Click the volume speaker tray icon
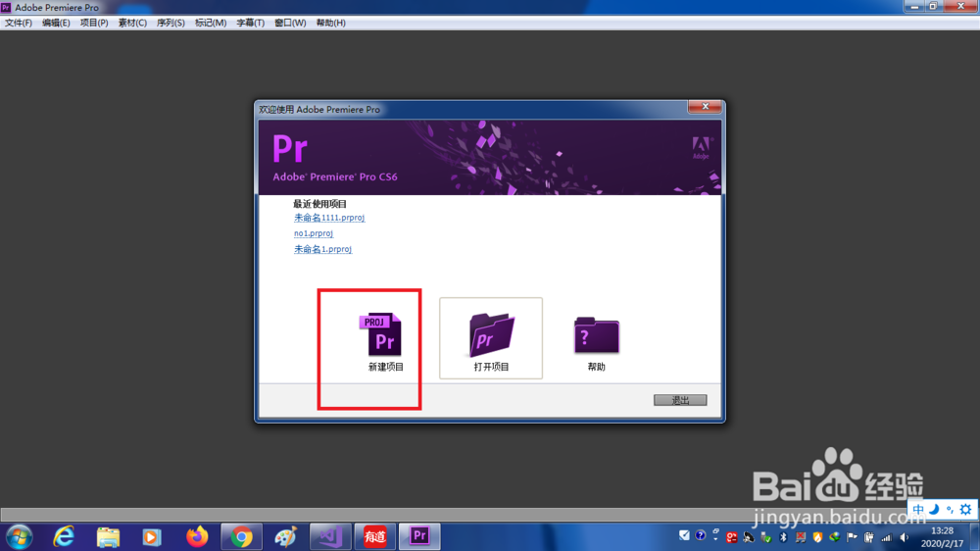Image resolution: width=980 pixels, height=551 pixels. (x=905, y=537)
